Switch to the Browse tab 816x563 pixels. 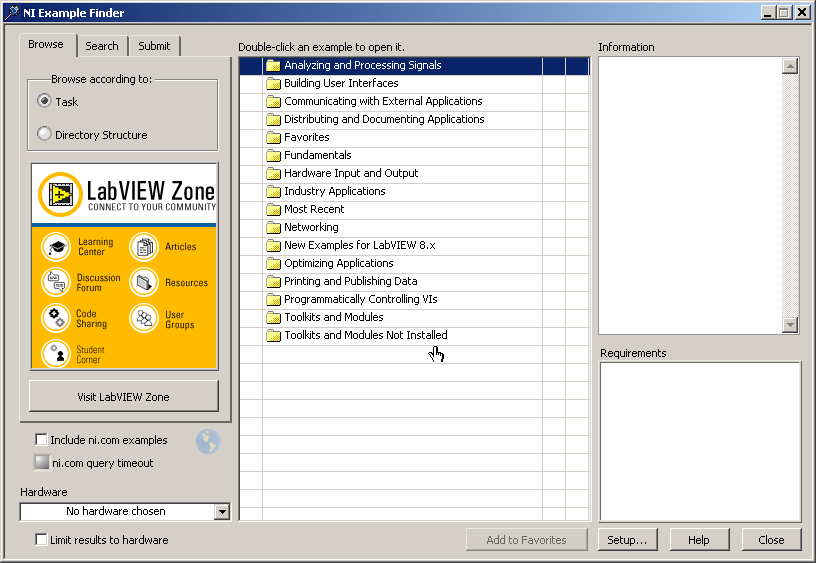(46, 44)
